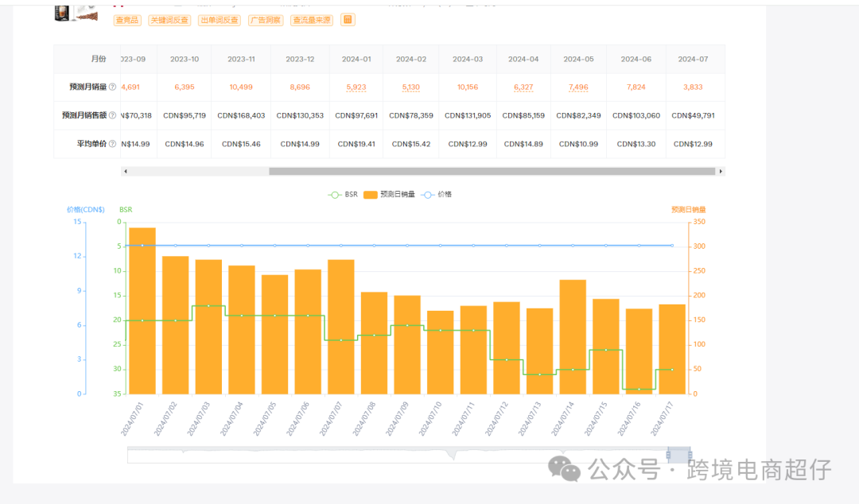Toggle 预测日销量 series in chart legend
This screenshot has height=504, width=859.
click(389, 194)
